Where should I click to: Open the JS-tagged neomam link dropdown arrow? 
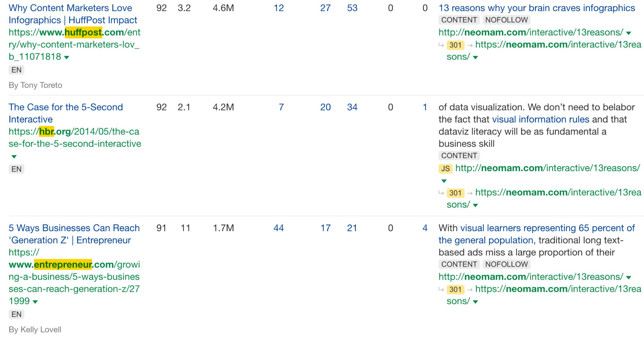tap(444, 181)
